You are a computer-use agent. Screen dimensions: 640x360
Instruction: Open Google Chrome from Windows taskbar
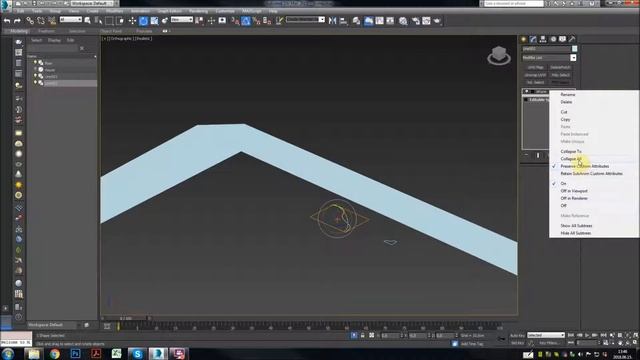coord(54,353)
